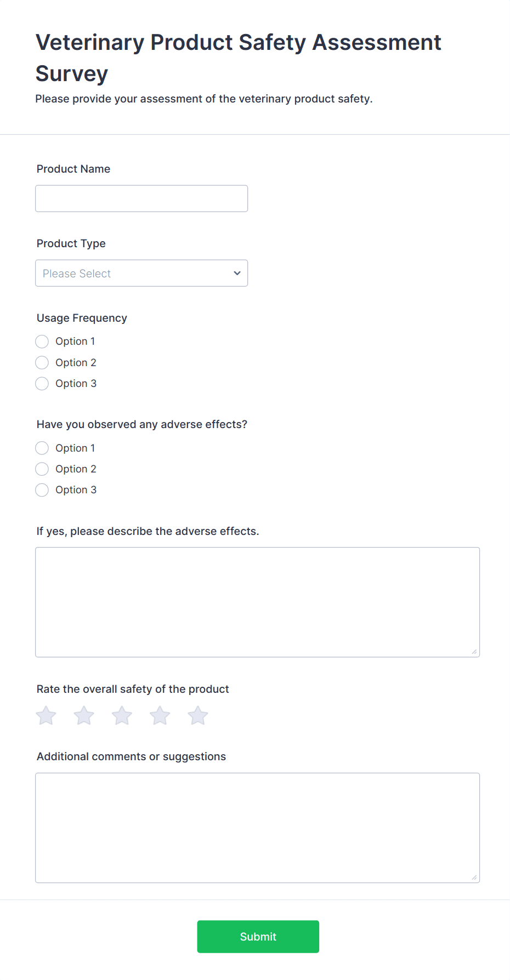Choose Option 2 for adverse effects question
The height and width of the screenshot is (980, 510).
tap(42, 469)
